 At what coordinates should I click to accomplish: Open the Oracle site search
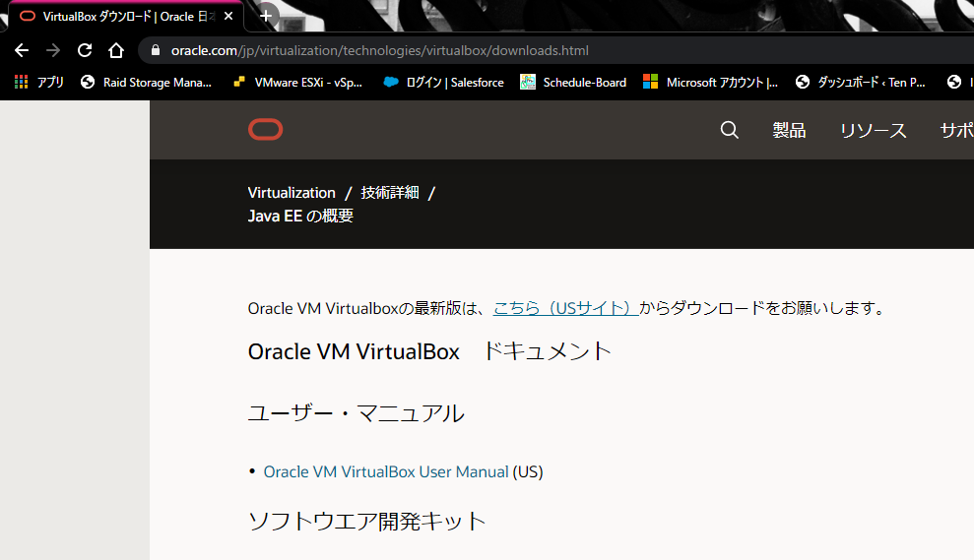tap(729, 130)
